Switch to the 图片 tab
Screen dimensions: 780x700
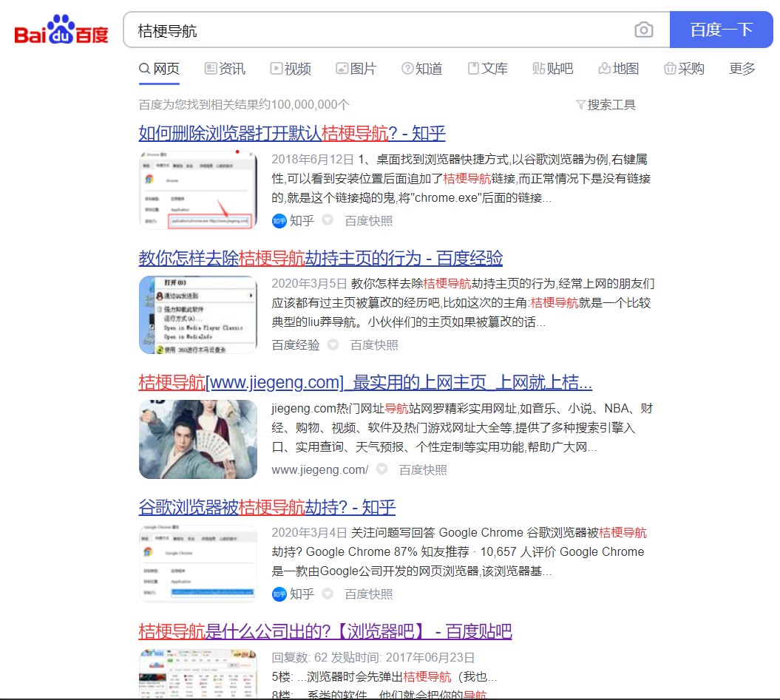pyautogui.click(x=356, y=69)
